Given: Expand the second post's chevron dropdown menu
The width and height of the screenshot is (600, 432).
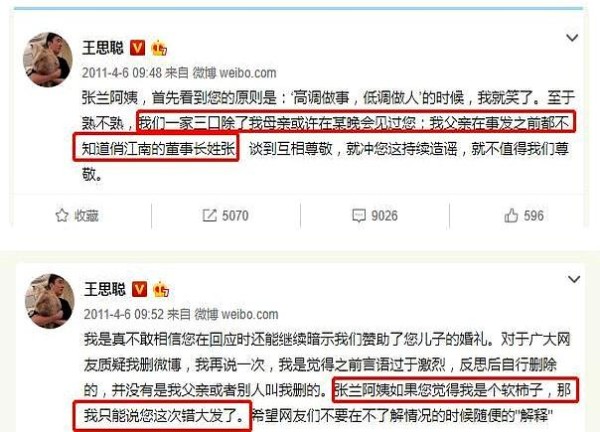Looking at the screenshot, I should click(574, 279).
